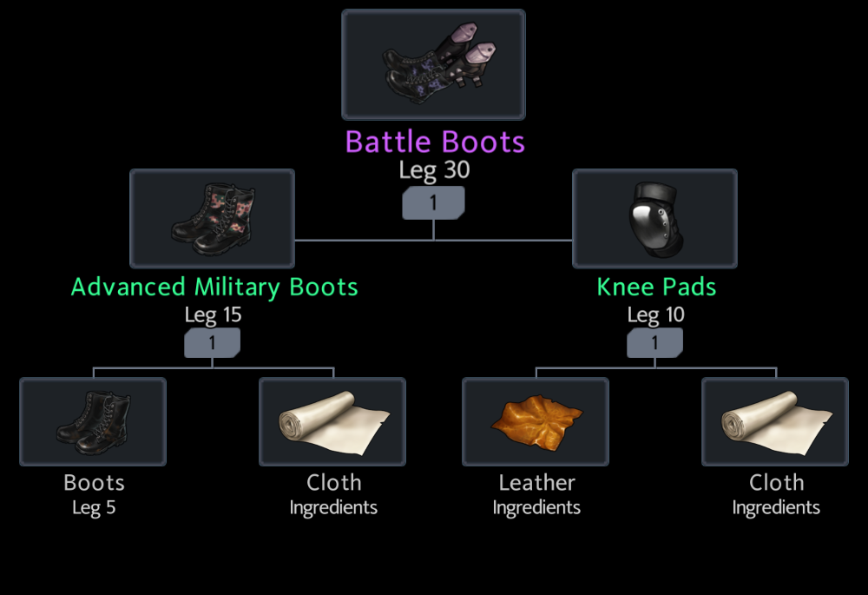Click the orange Leather ingredient icon
The height and width of the screenshot is (595, 868).
click(536, 421)
